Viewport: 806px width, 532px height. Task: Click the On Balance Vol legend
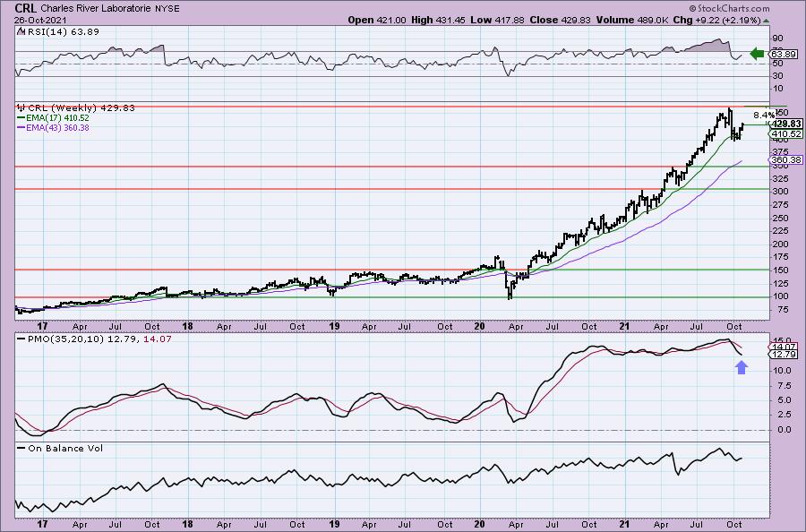(60, 448)
